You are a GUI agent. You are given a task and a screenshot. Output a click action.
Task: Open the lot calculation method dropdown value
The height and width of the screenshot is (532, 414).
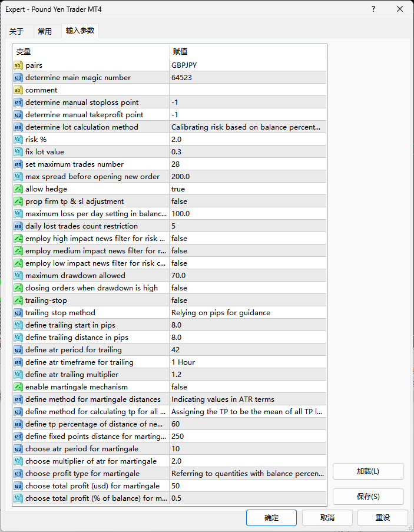click(247, 127)
